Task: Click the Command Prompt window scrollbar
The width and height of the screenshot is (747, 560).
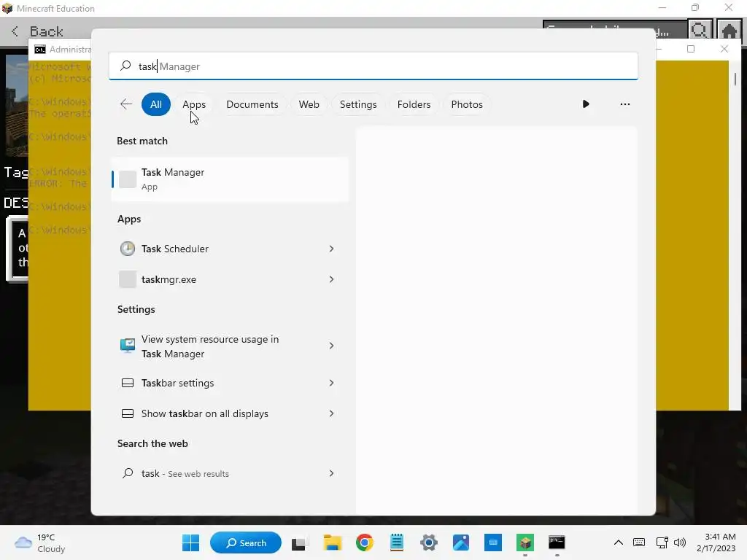Action: point(735,79)
